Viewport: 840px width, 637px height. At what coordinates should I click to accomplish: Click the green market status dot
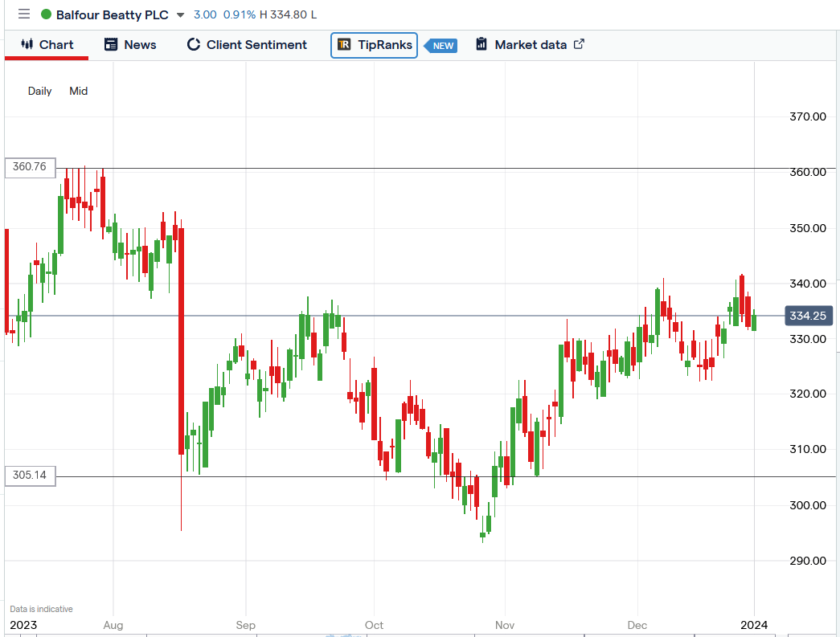tap(46, 14)
